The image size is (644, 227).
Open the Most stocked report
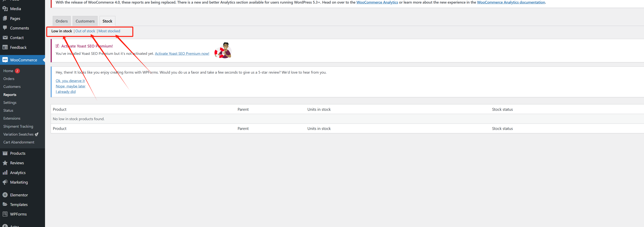click(109, 31)
